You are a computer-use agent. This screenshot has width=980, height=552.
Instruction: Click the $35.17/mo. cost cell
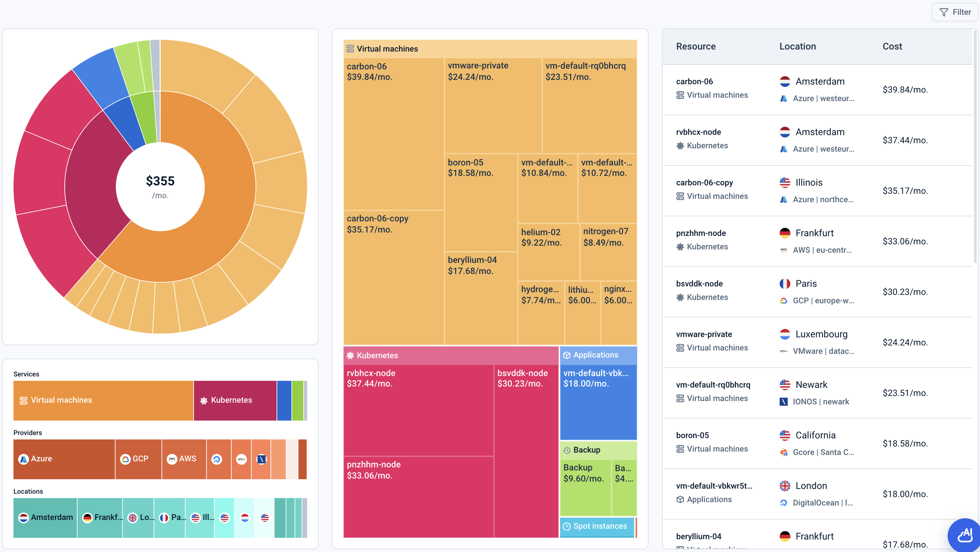point(906,191)
